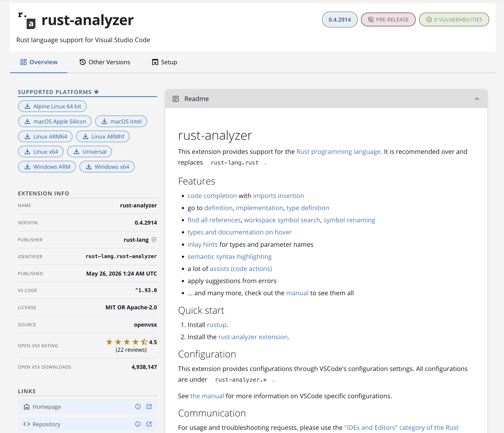Open the Repository link row
Screen dimensions: 504x433
coord(87,424)
